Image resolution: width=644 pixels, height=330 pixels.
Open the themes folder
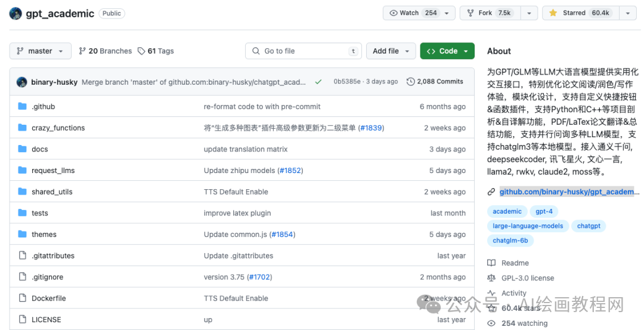(44, 235)
